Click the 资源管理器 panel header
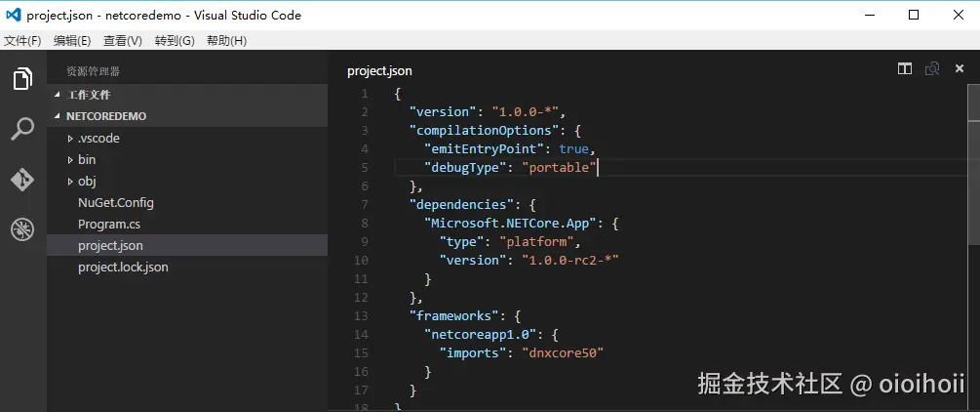The height and width of the screenshot is (412, 980). [94, 72]
